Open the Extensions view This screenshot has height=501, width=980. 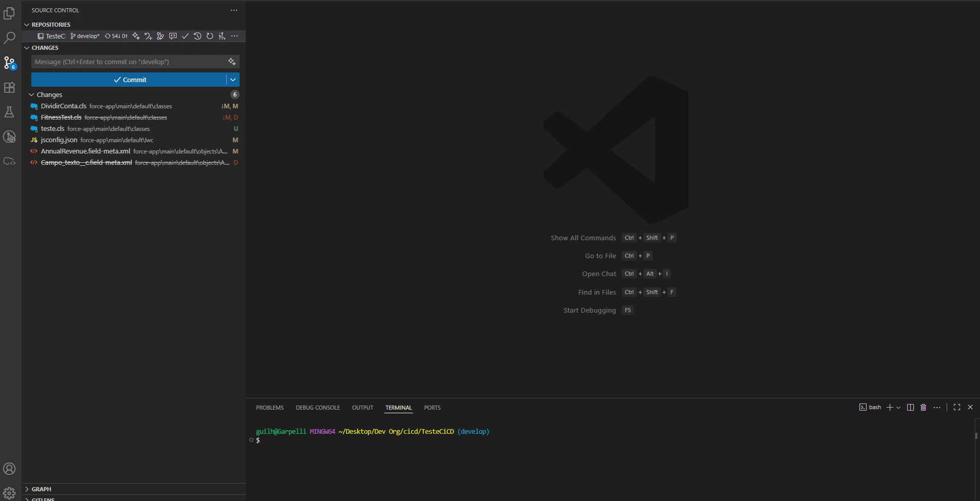point(9,87)
